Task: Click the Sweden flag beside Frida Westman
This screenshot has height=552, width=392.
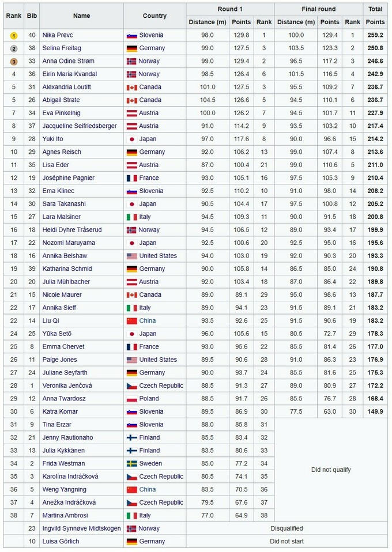Action: pos(131,463)
